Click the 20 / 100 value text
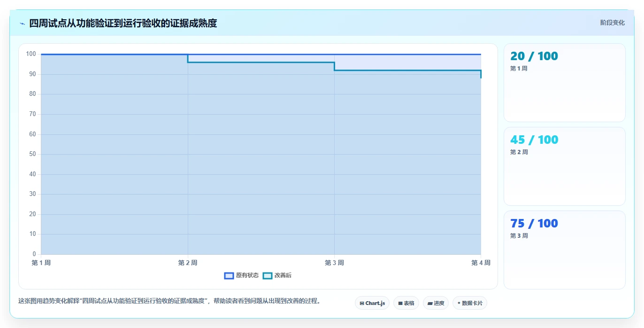 pyautogui.click(x=534, y=56)
